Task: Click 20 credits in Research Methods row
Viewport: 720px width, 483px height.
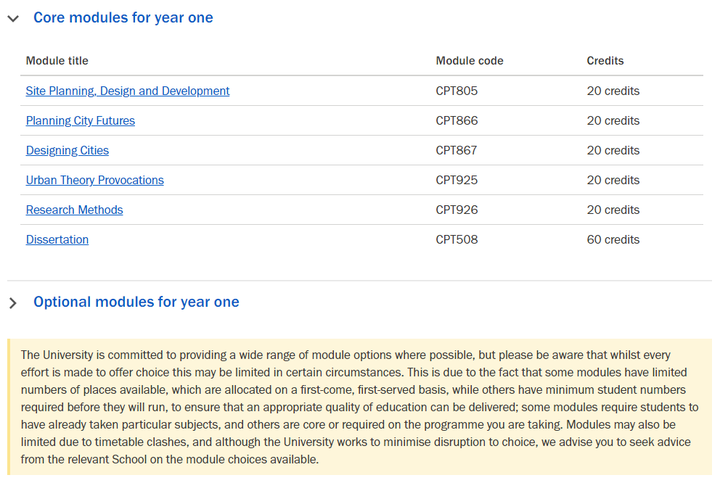Action: click(x=613, y=210)
